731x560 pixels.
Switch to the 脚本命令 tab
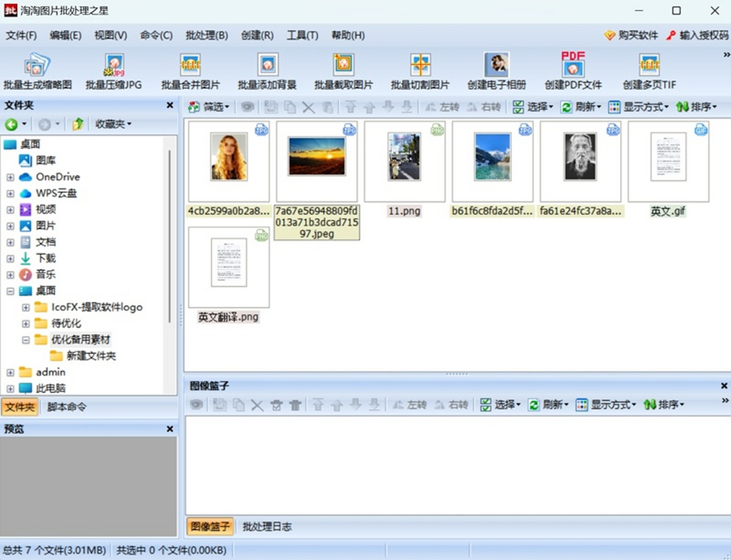[67, 407]
